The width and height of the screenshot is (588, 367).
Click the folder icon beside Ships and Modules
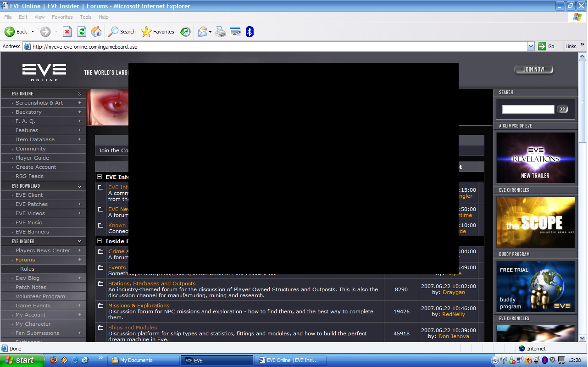click(100, 328)
